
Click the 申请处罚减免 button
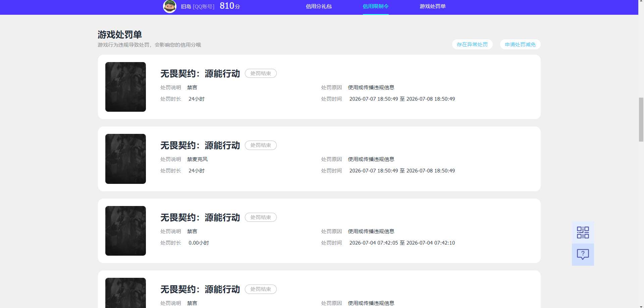pyautogui.click(x=520, y=44)
